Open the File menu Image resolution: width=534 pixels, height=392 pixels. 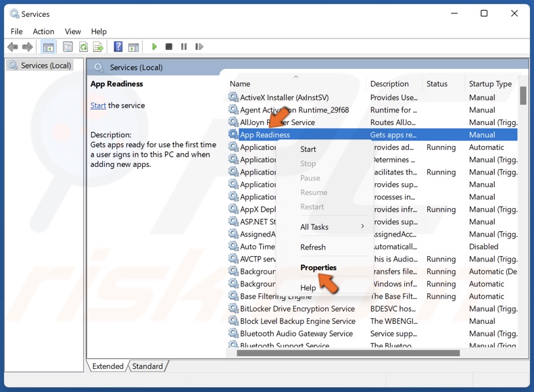tap(17, 32)
